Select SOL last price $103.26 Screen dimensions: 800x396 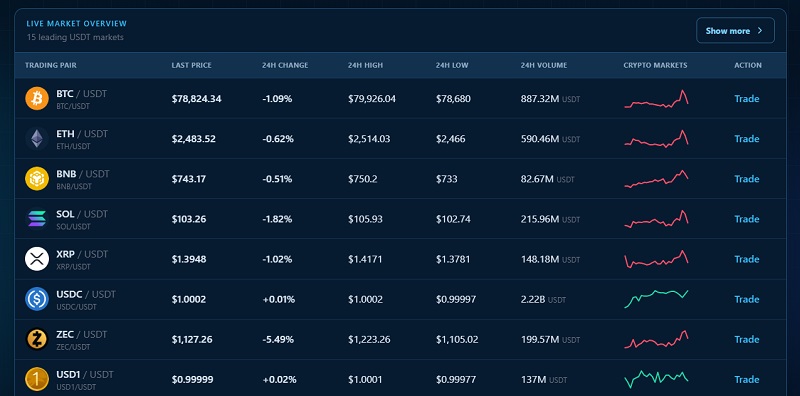(x=189, y=219)
